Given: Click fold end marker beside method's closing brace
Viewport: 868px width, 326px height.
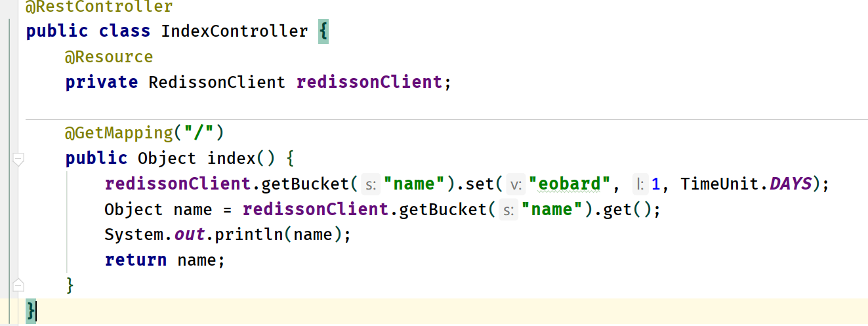Looking at the screenshot, I should (18, 285).
